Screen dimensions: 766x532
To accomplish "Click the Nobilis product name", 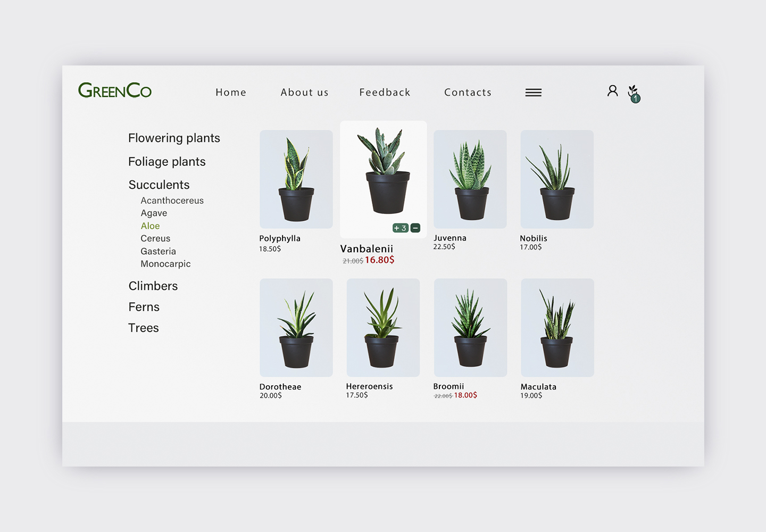I will click(x=534, y=238).
